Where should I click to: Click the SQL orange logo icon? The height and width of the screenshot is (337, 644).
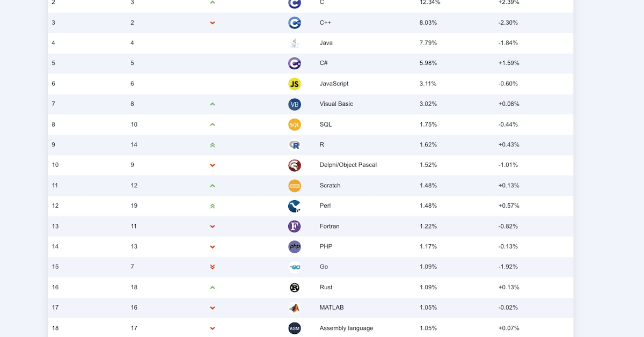[294, 124]
